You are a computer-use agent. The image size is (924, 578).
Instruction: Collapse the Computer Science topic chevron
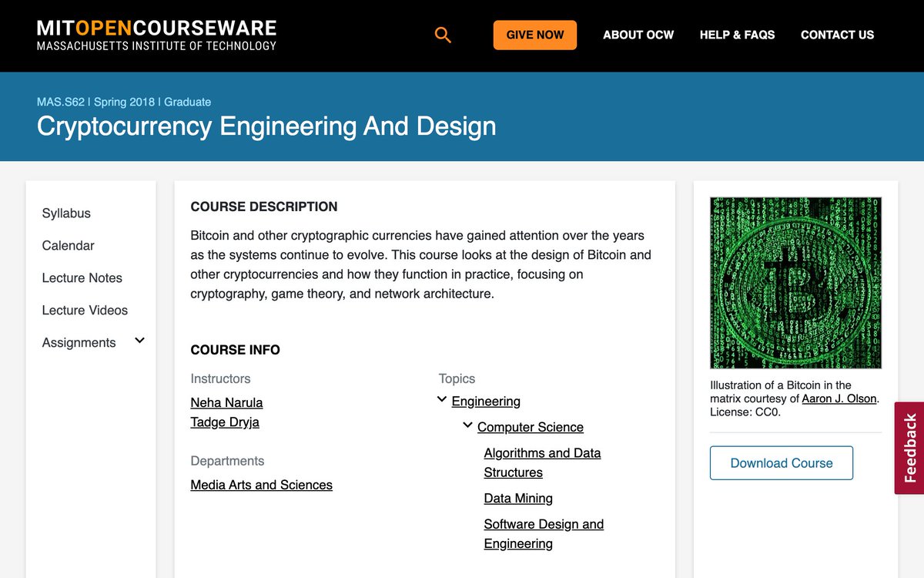[467, 425]
